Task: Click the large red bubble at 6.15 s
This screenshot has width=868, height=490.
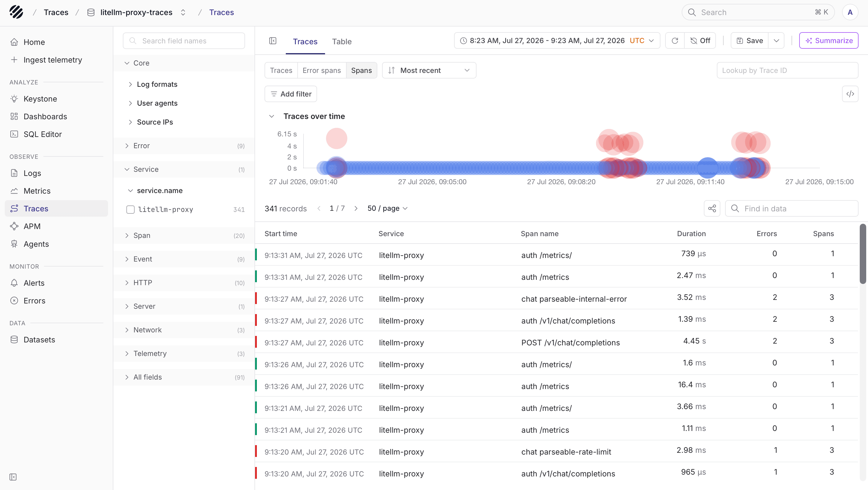Action: [x=336, y=138]
